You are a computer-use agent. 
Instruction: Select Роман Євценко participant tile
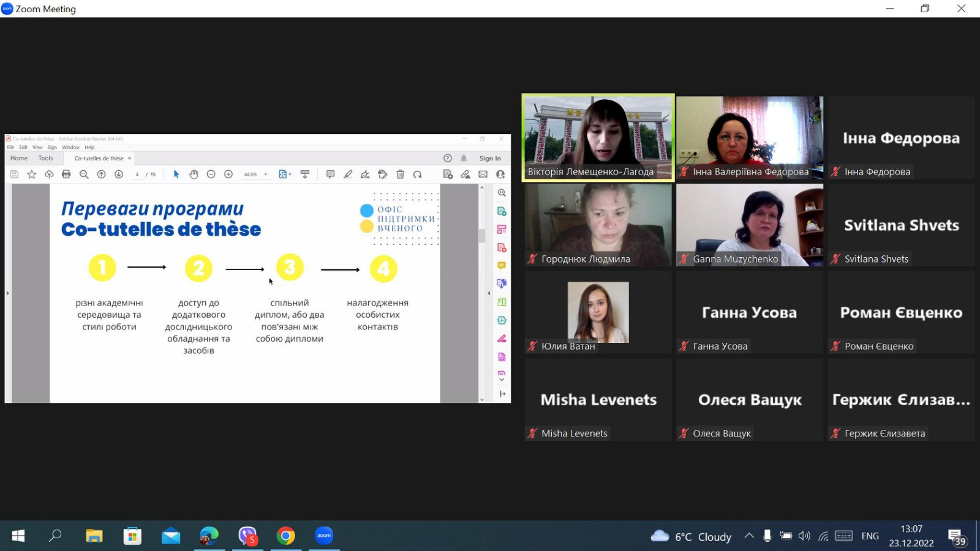coord(901,312)
